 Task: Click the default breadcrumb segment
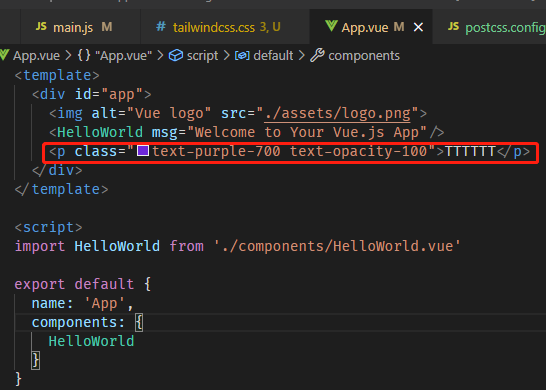click(273, 56)
